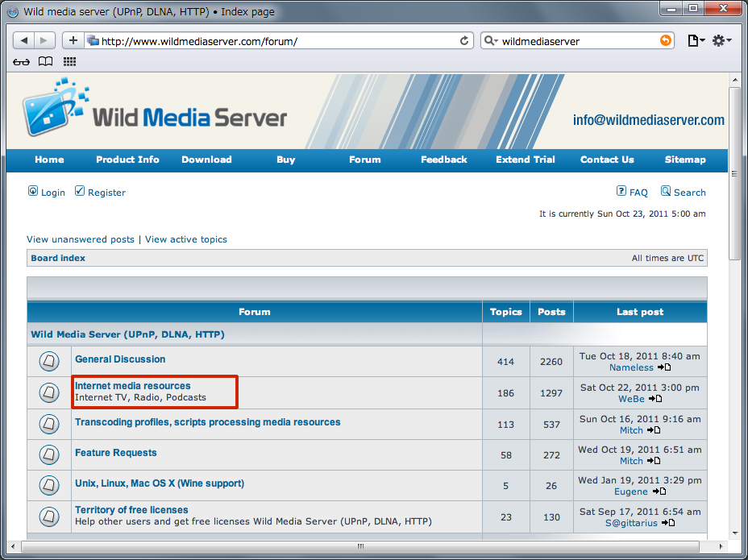Screen dimensions: 748x560
Task: Click the Internet media resources forum icon
Action: pyautogui.click(x=49, y=392)
